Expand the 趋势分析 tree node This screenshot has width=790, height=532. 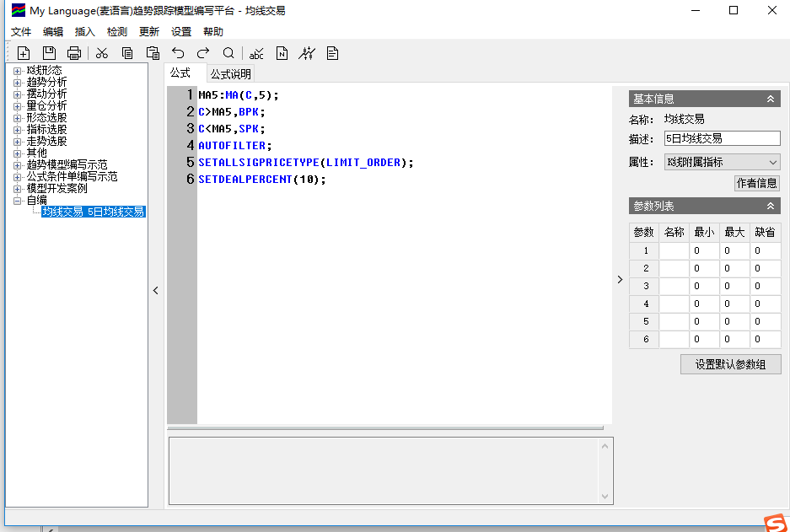[17, 83]
